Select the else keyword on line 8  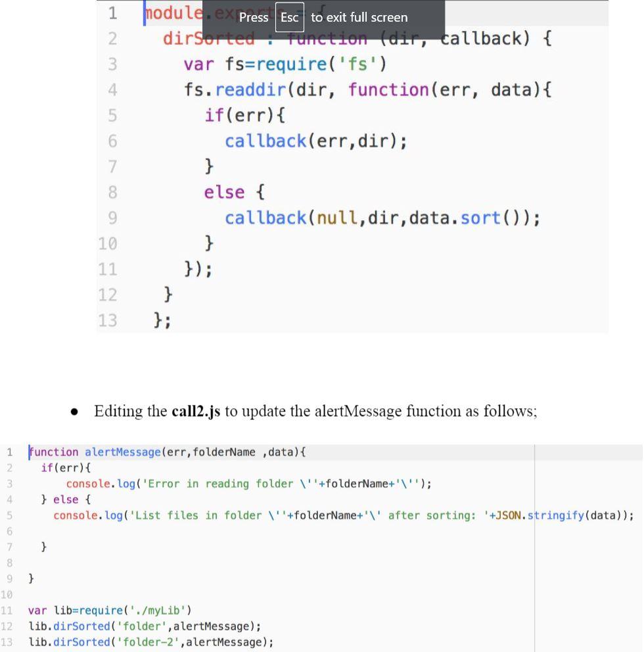coord(223,192)
